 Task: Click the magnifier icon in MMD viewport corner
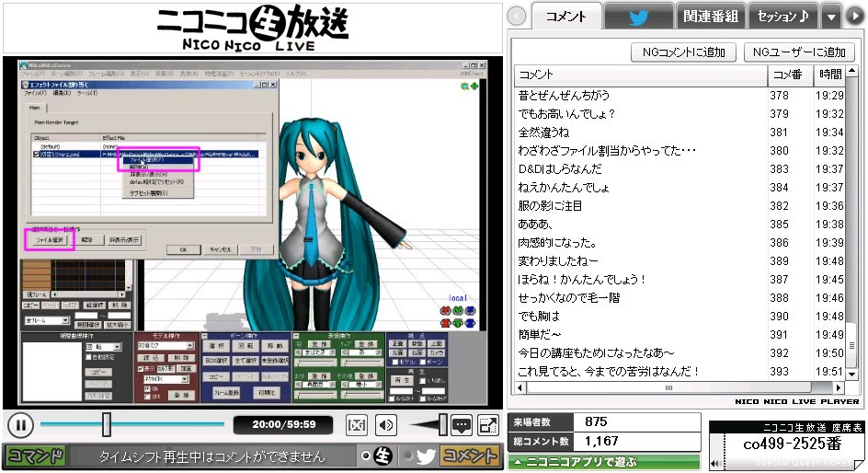coord(464,86)
